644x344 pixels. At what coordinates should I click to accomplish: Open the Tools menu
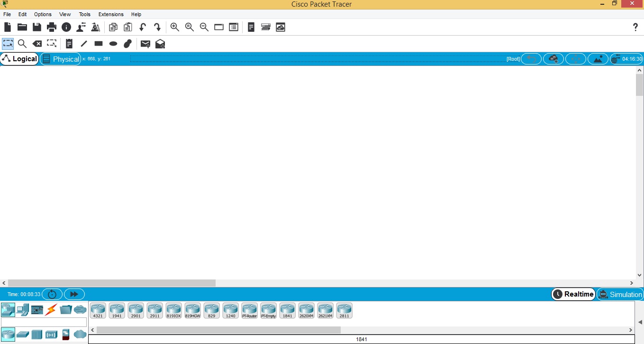pyautogui.click(x=84, y=14)
